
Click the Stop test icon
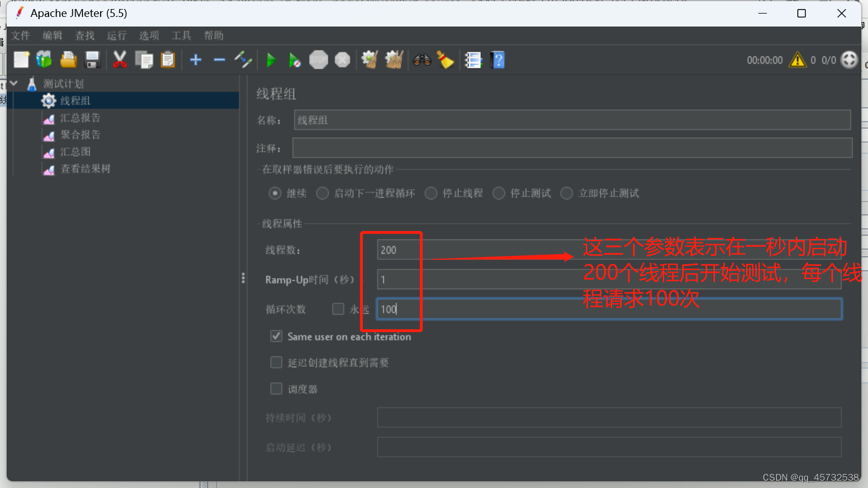(x=319, y=59)
